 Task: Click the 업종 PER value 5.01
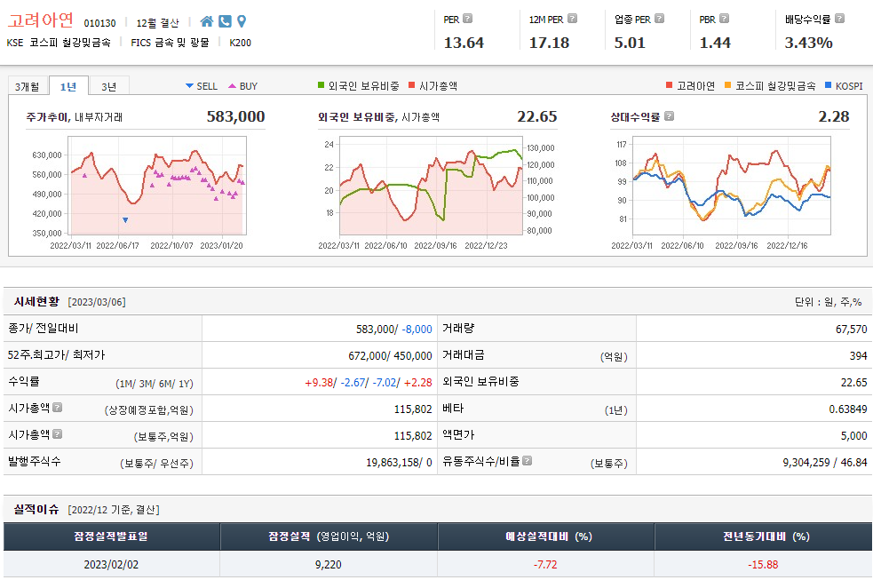[630, 43]
